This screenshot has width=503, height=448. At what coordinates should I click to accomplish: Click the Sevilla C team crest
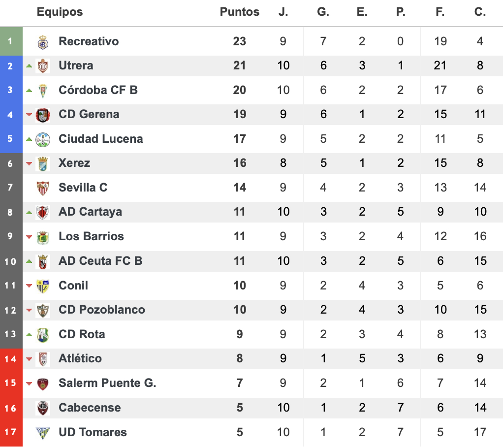[x=43, y=188]
